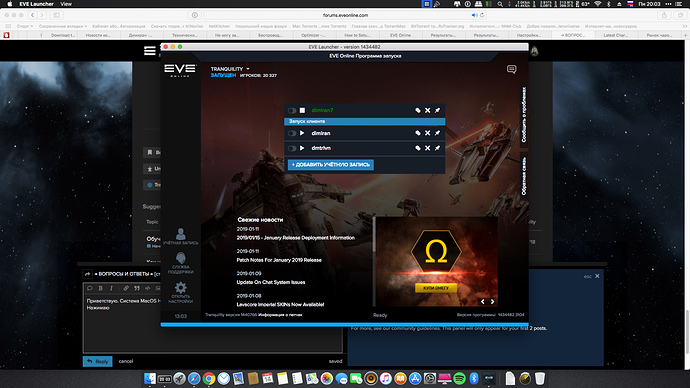Viewport: 690px width, 388px height.
Task: Open the View menu in the menu bar
Action: pyautogui.click(x=66, y=4)
